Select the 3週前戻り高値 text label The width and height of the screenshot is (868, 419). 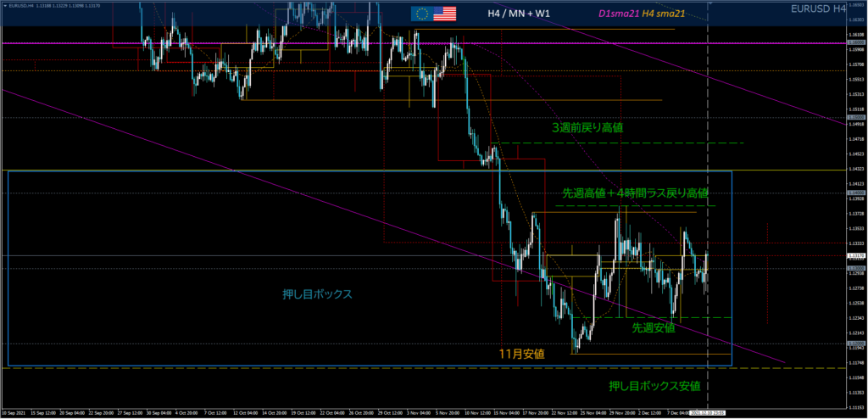(x=587, y=128)
